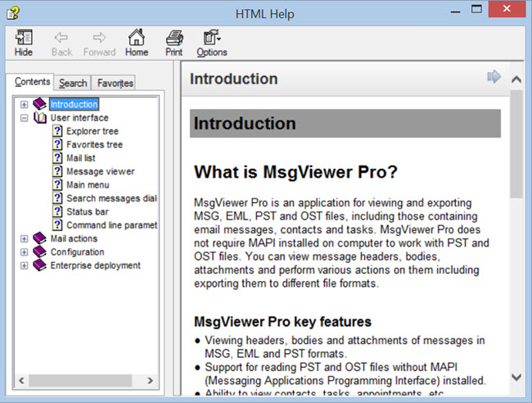Screen dimensions: 532x403
Task: Click the open book icon beside User interface
Action: coord(40,118)
